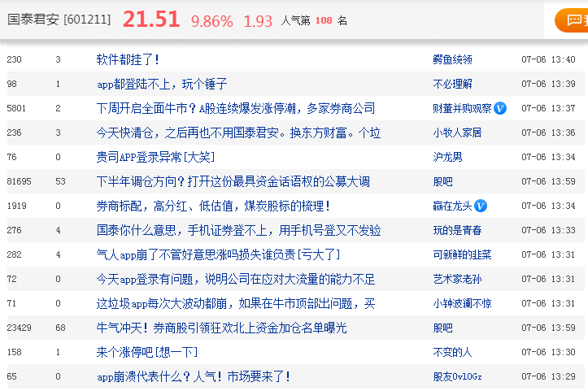The width and height of the screenshot is (588, 391).
Task: Visit author profile 赢在龙头
Action: [452, 206]
